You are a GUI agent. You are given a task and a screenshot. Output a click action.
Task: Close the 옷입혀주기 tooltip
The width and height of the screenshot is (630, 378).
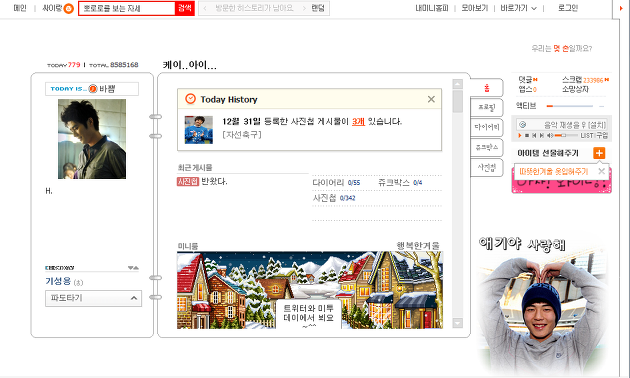601,172
